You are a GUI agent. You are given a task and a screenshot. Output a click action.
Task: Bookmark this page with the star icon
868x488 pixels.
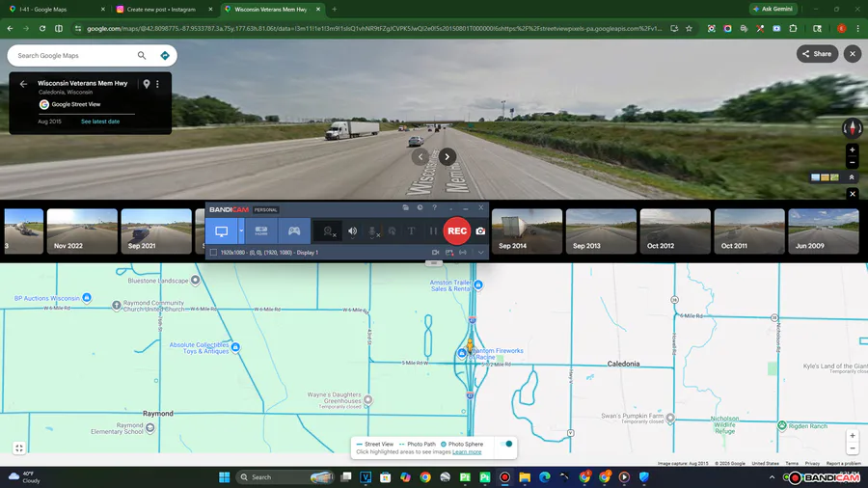(x=689, y=29)
